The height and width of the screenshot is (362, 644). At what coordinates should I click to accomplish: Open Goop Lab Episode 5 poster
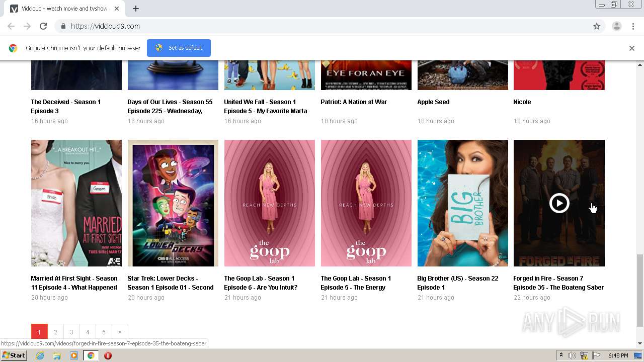click(x=366, y=203)
